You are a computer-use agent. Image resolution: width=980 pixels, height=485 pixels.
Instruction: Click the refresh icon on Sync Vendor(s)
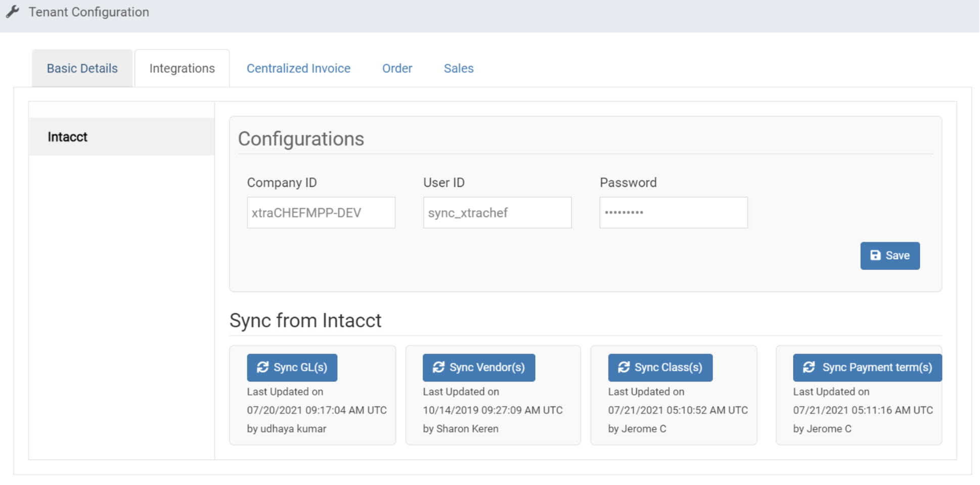pyautogui.click(x=438, y=367)
